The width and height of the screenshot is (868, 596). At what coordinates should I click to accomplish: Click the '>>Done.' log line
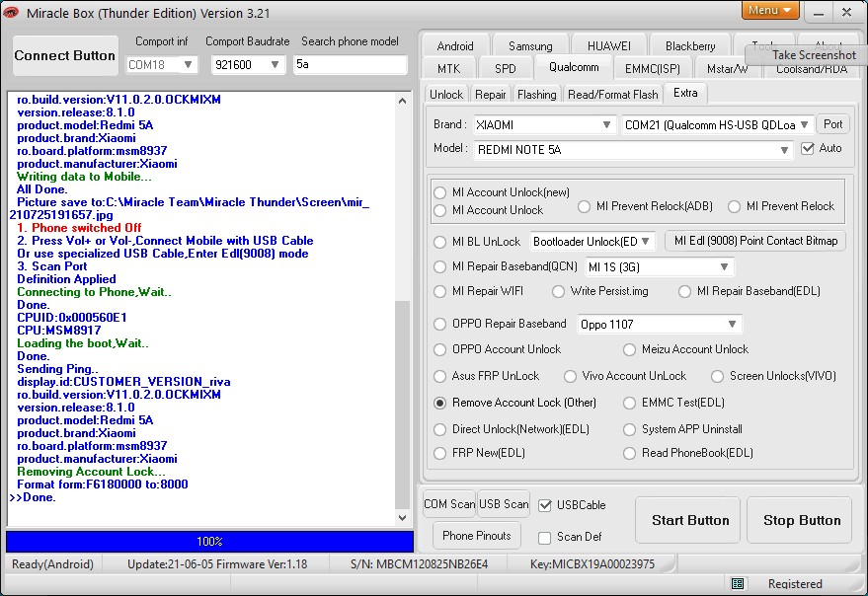coord(33,497)
